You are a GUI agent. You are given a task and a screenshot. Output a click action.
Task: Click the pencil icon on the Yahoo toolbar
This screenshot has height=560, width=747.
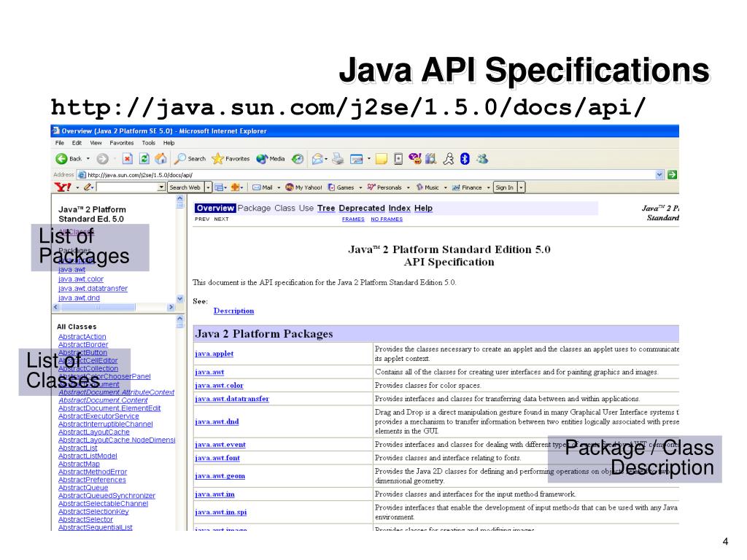(x=88, y=187)
